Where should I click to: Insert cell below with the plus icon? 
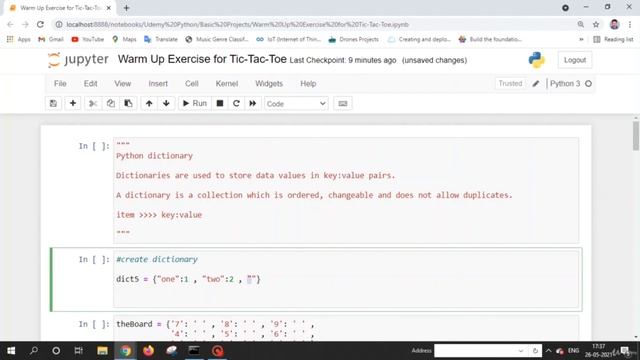pos(73,104)
